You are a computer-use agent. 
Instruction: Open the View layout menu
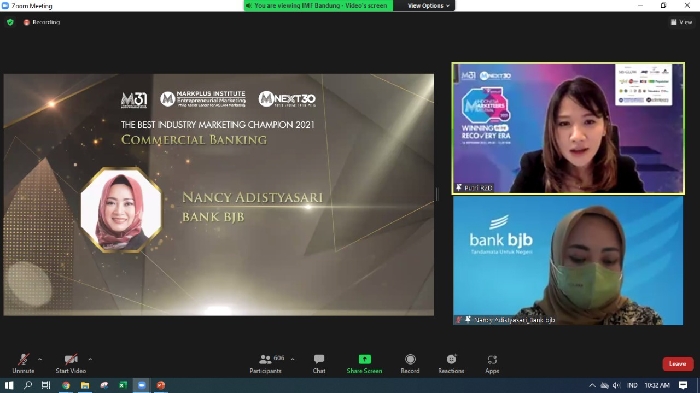point(682,22)
